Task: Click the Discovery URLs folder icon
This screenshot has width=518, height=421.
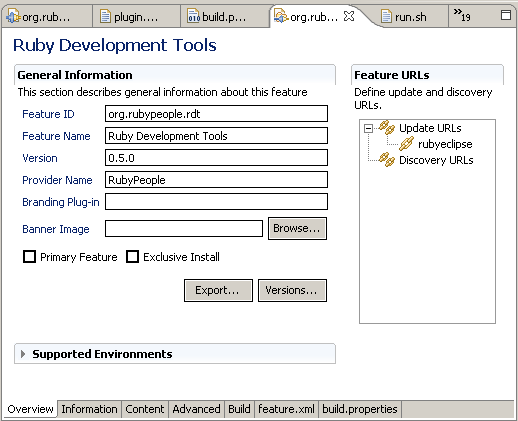Action: click(387, 160)
